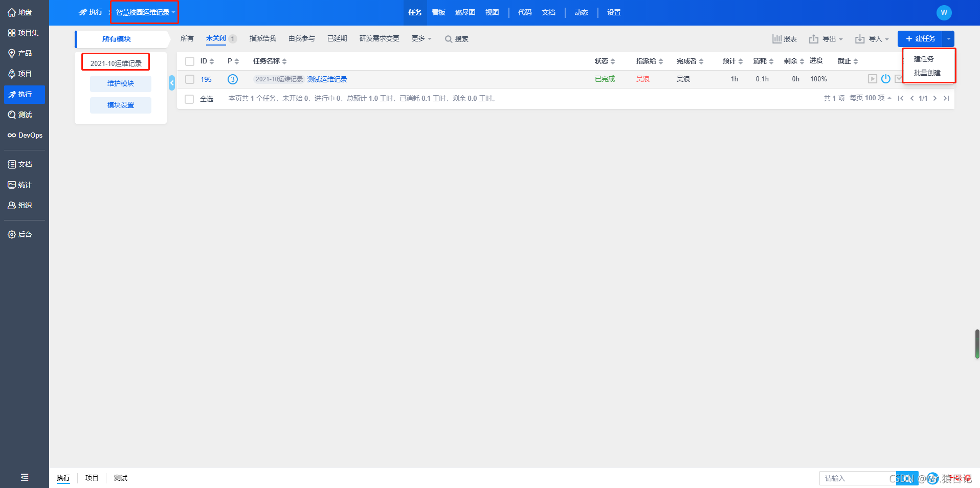Screen dimensions: 980x488
Task: Go to 产品 in the sidebar
Action: [x=20, y=53]
